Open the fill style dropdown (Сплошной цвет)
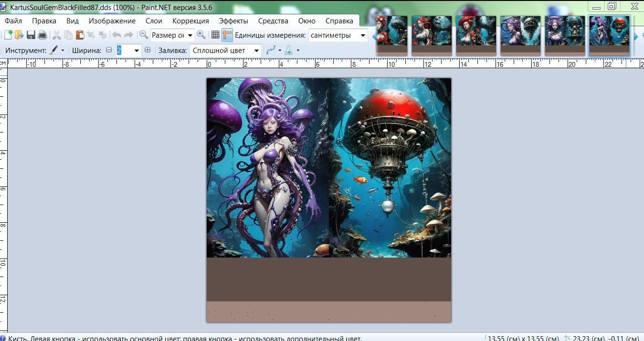Image resolution: width=644 pixels, height=341 pixels. click(x=257, y=51)
